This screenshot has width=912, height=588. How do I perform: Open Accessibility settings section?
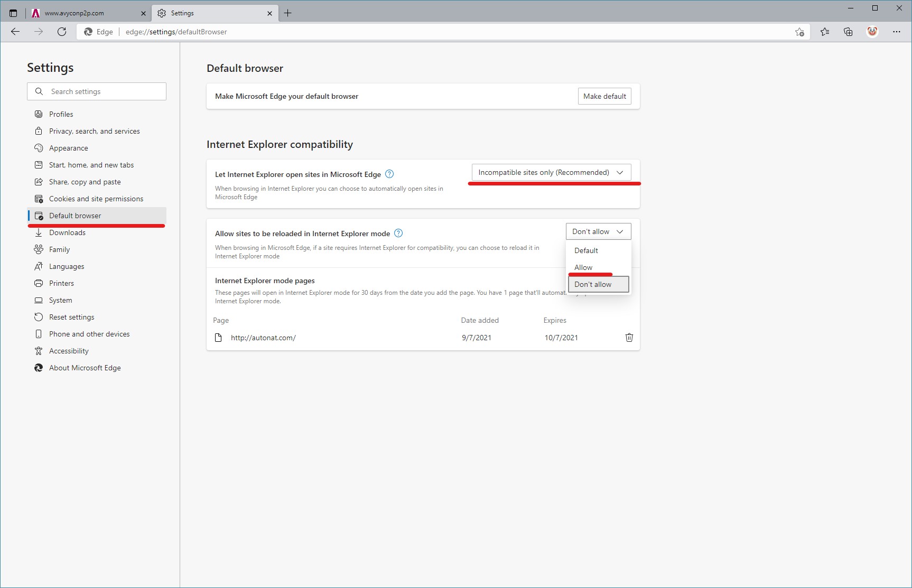click(x=97, y=351)
